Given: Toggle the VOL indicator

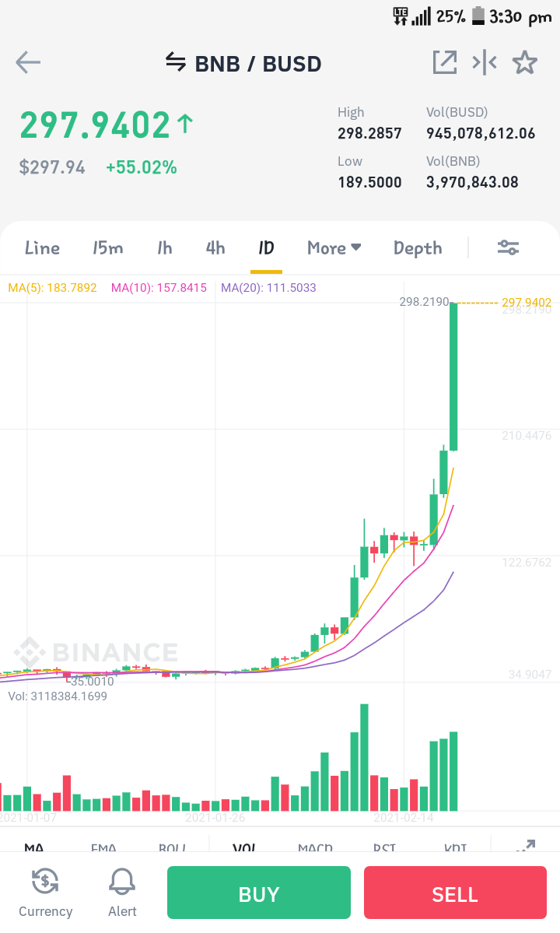Looking at the screenshot, I should click(x=244, y=847).
